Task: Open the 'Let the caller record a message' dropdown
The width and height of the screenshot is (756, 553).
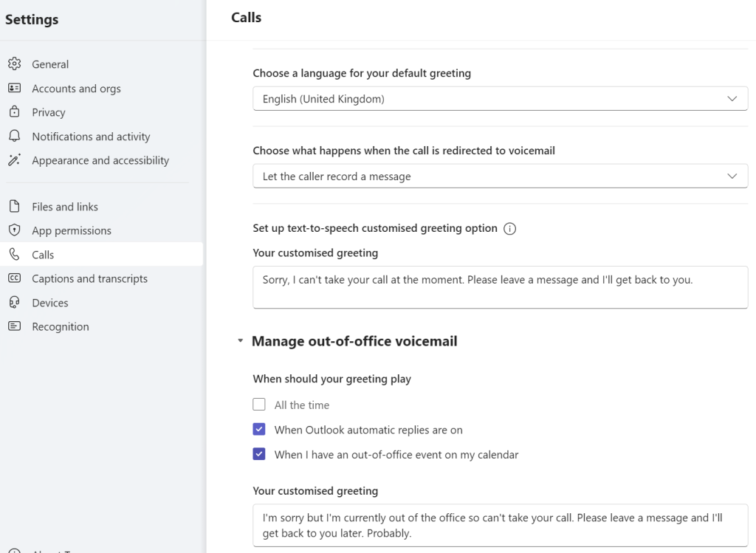Action: click(x=501, y=176)
